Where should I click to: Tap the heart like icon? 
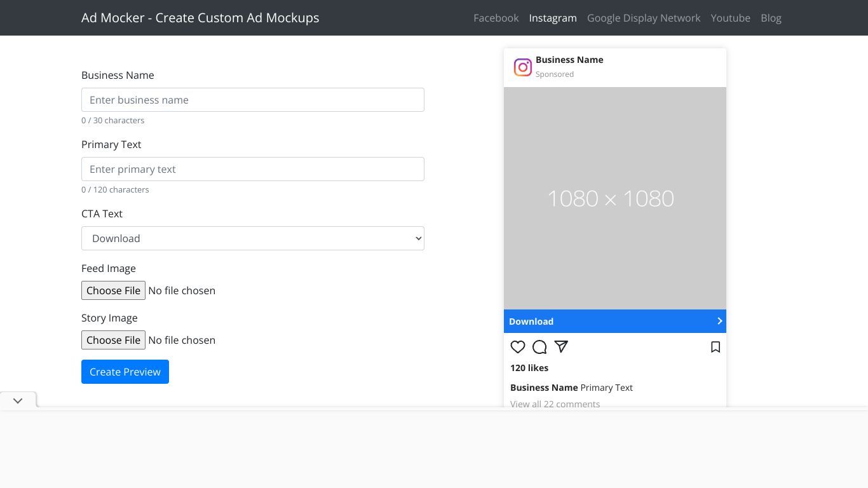518,347
